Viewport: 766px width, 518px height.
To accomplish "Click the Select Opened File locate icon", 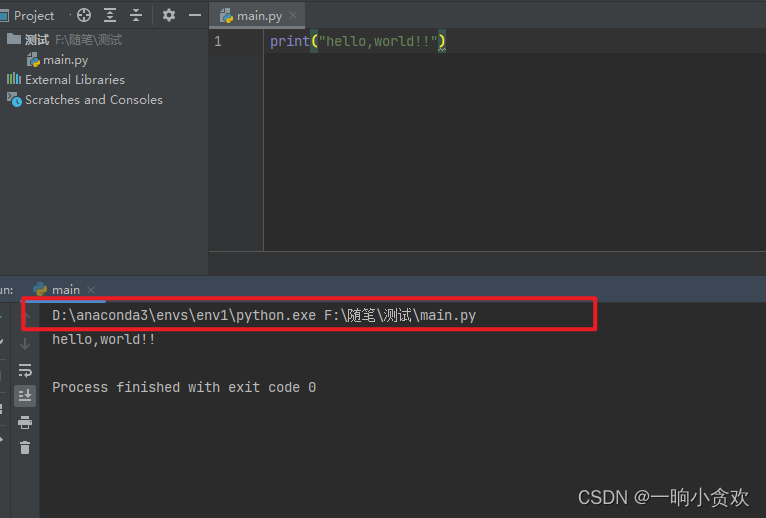I will 84,15.
